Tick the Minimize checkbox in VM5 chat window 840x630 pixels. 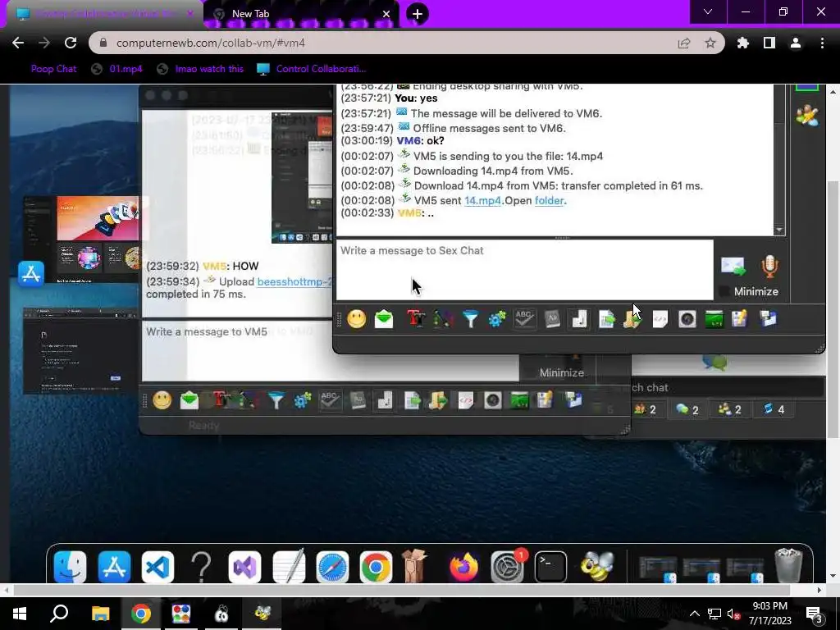click(529, 373)
